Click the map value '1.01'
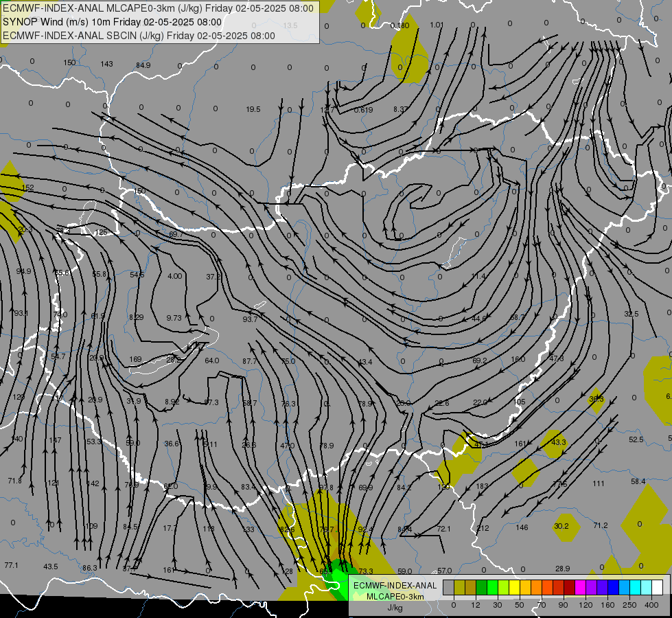672x618 pixels. [x=437, y=25]
